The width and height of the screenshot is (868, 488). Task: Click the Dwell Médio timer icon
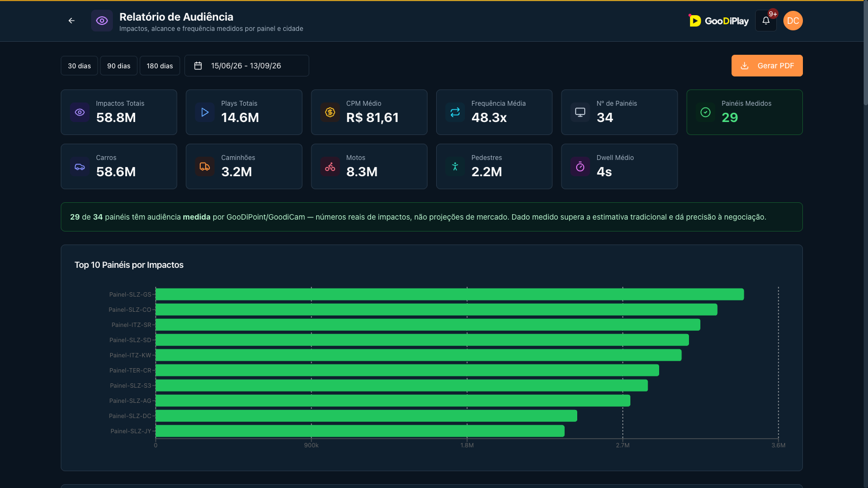(x=580, y=166)
